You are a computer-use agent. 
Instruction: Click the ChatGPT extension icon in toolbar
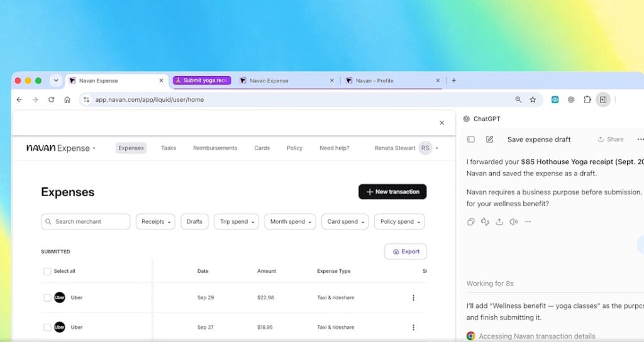(x=571, y=99)
